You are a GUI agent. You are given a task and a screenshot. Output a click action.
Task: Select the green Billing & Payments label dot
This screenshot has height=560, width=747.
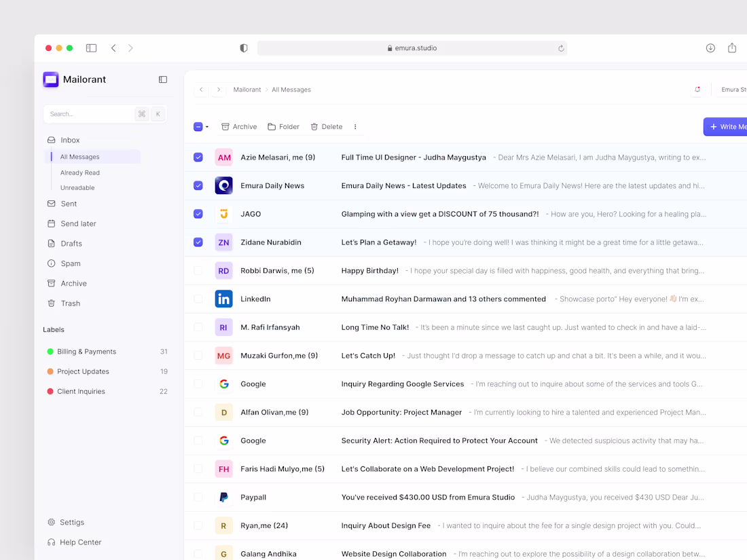(x=49, y=351)
